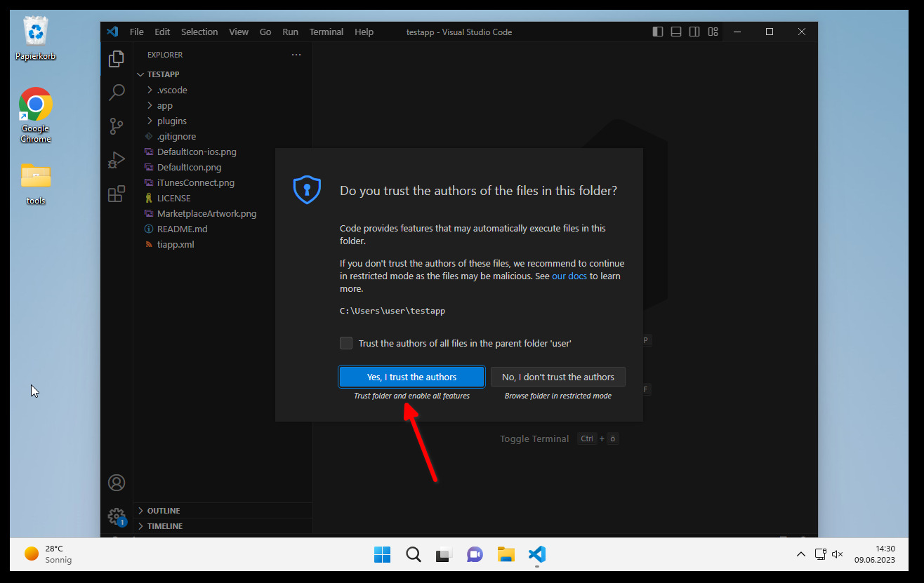Open the network tray icon
The width and height of the screenshot is (924, 583).
[820, 554]
